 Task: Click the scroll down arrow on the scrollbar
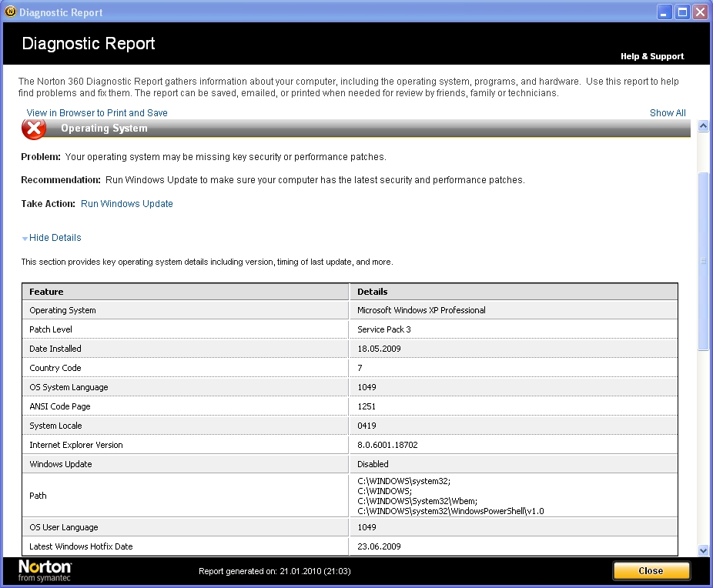pyautogui.click(x=704, y=551)
